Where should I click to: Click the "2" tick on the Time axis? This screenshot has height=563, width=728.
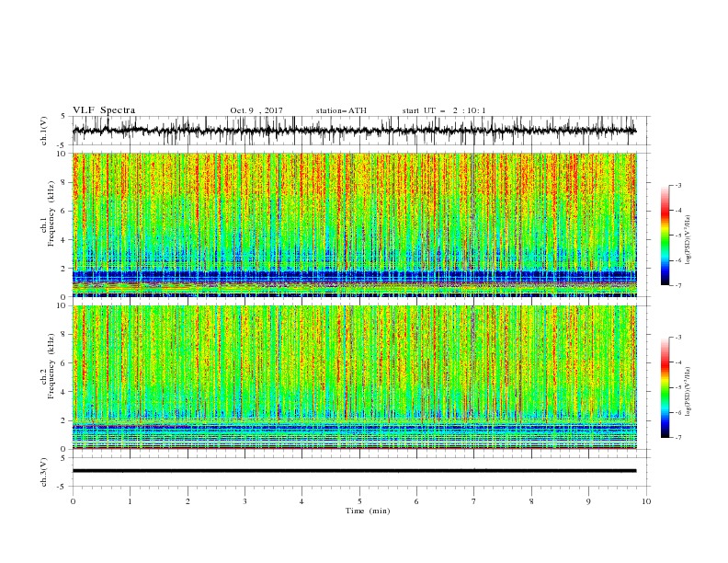(188, 501)
